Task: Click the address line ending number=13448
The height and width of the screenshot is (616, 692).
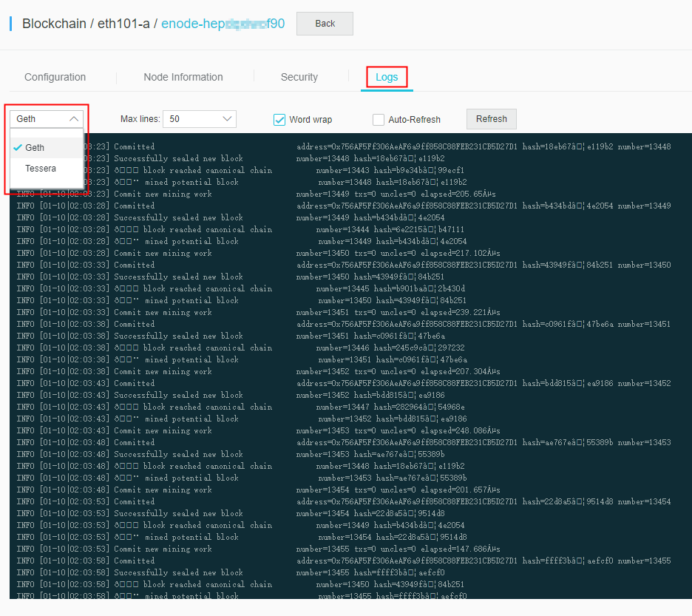Action: [x=484, y=146]
